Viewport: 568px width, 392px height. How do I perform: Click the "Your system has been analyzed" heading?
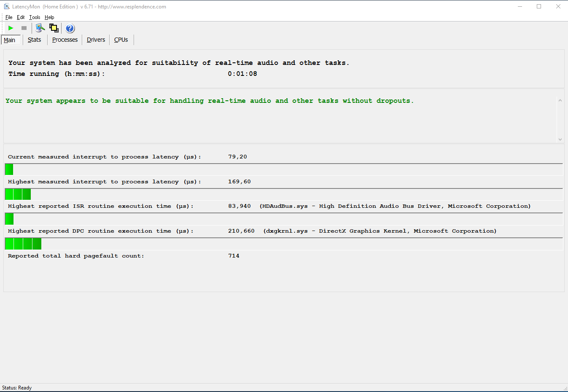(179, 63)
